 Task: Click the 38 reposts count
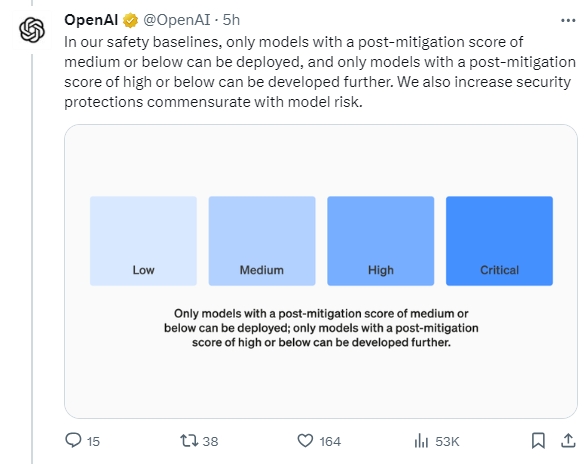[210, 441]
